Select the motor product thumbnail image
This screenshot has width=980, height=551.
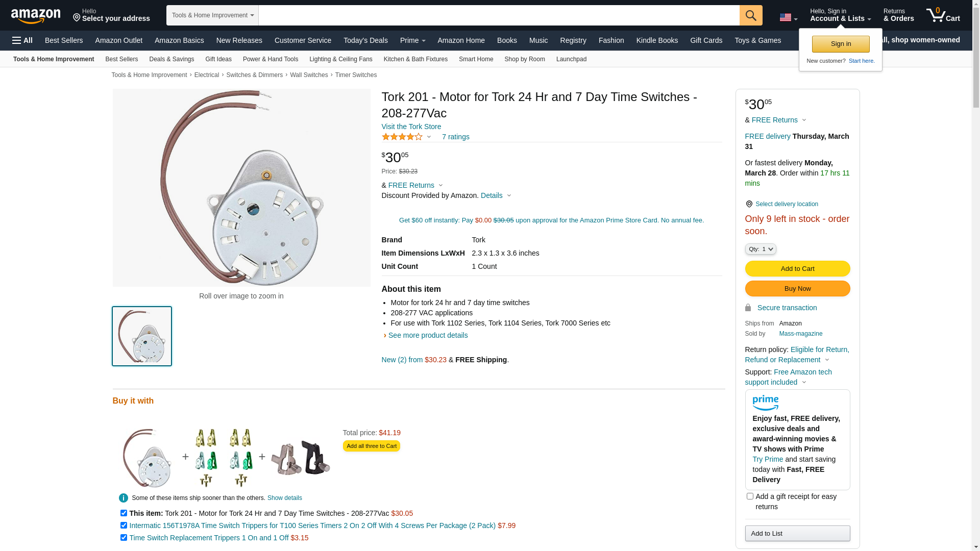tap(142, 336)
